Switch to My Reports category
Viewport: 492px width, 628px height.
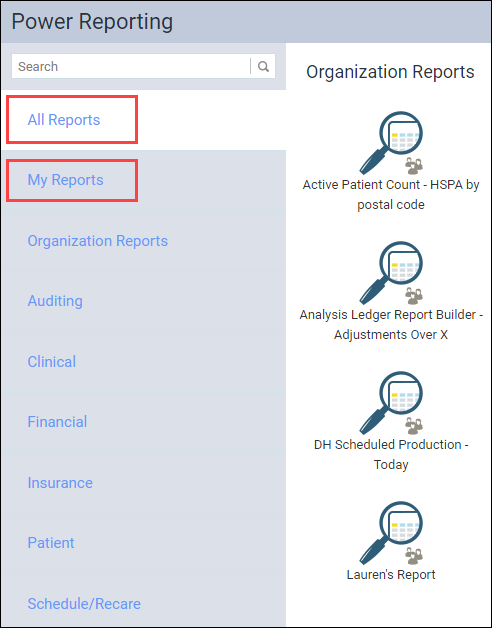(x=65, y=180)
